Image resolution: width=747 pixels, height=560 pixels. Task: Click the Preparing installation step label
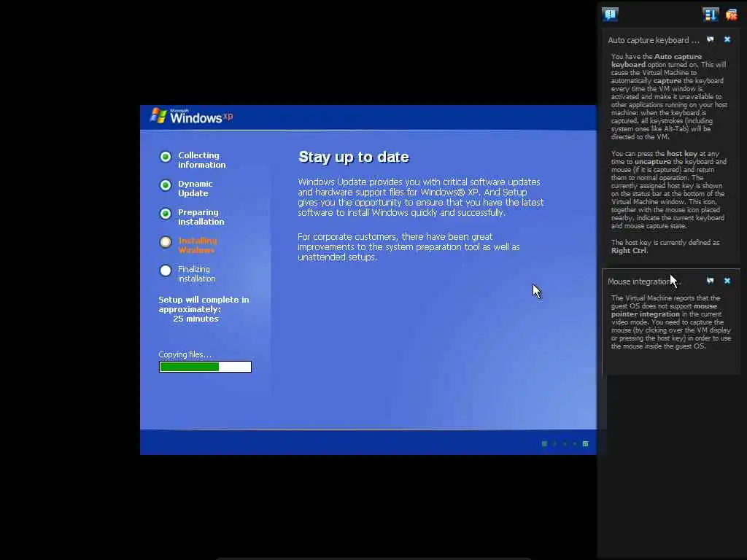[201, 217]
